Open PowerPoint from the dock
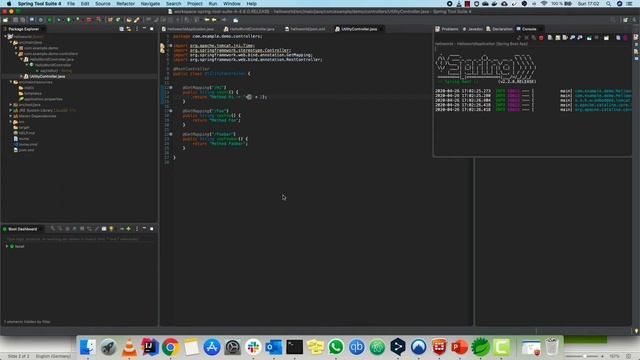The height and width of the screenshot is (360, 640). (x=460, y=347)
